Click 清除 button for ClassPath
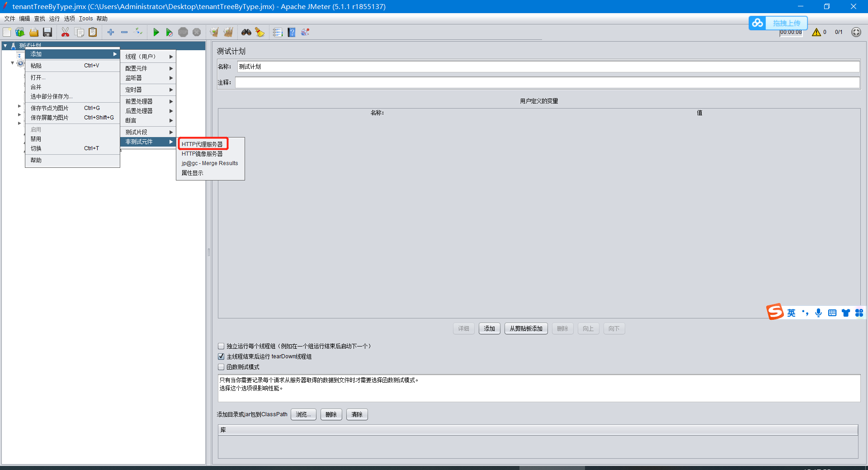Screen dimensions: 868x470 pyautogui.click(x=357, y=414)
